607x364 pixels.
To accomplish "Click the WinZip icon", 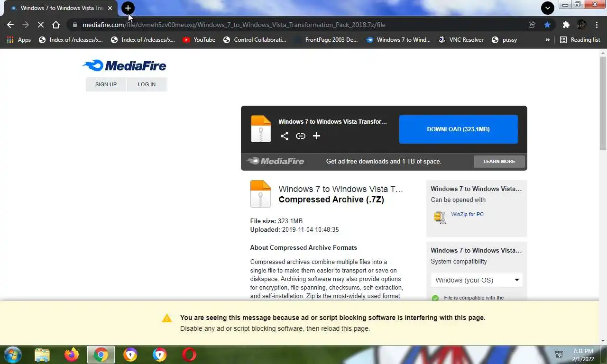I will point(440,217).
